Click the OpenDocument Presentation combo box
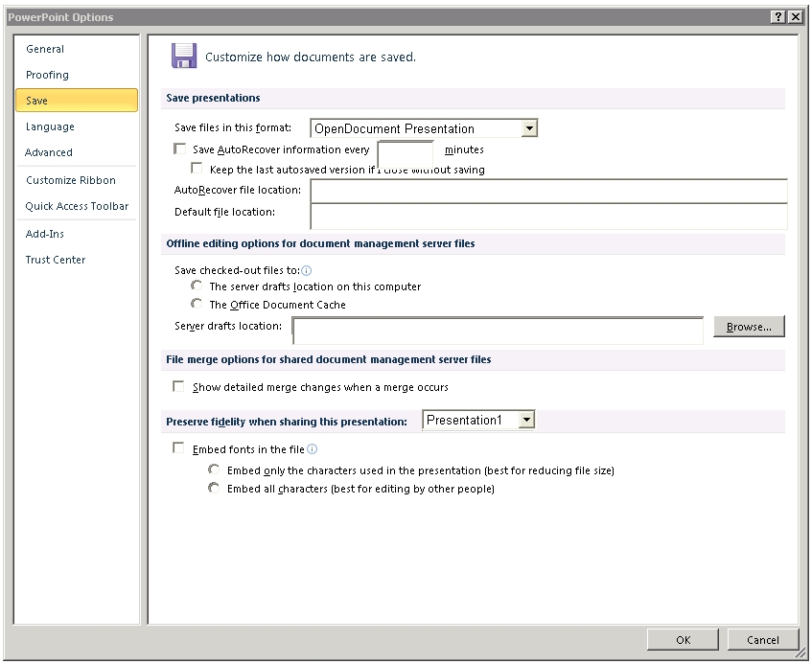 point(424,128)
